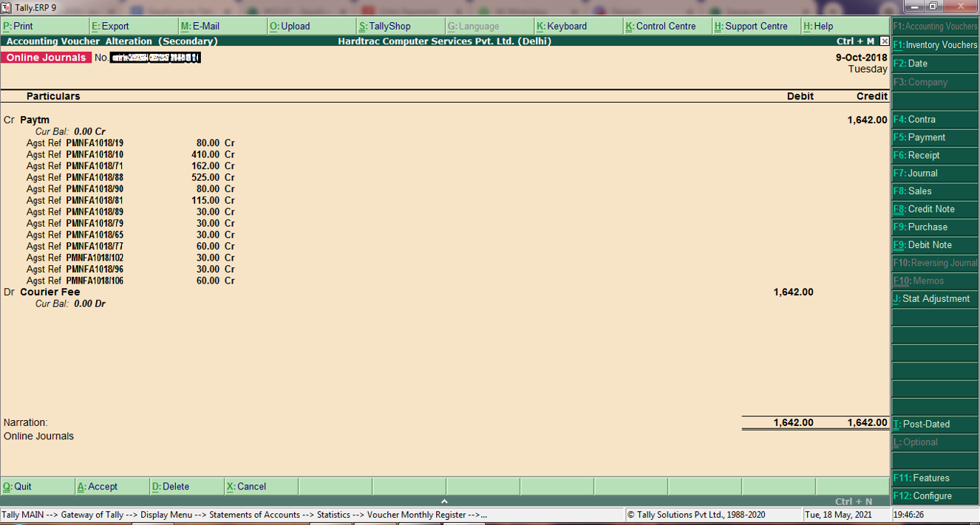Click the Cancel button

[261, 487]
